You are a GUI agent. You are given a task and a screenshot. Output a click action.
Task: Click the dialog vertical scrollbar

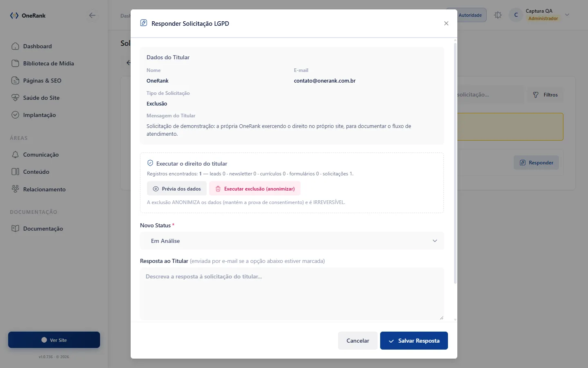coord(455,164)
